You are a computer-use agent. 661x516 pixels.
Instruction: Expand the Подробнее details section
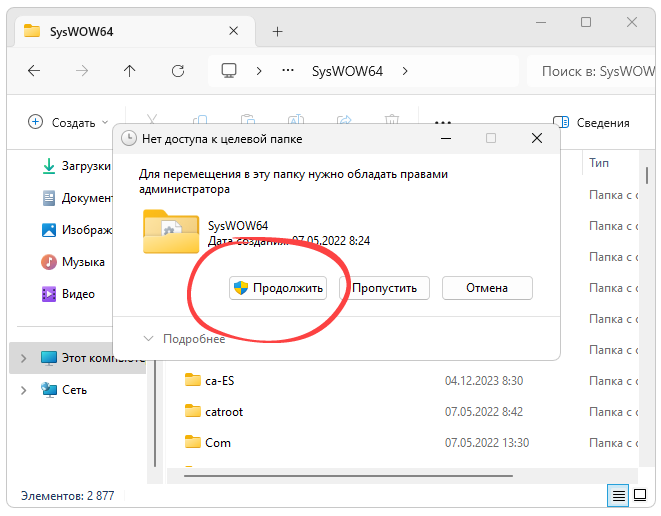click(x=185, y=339)
